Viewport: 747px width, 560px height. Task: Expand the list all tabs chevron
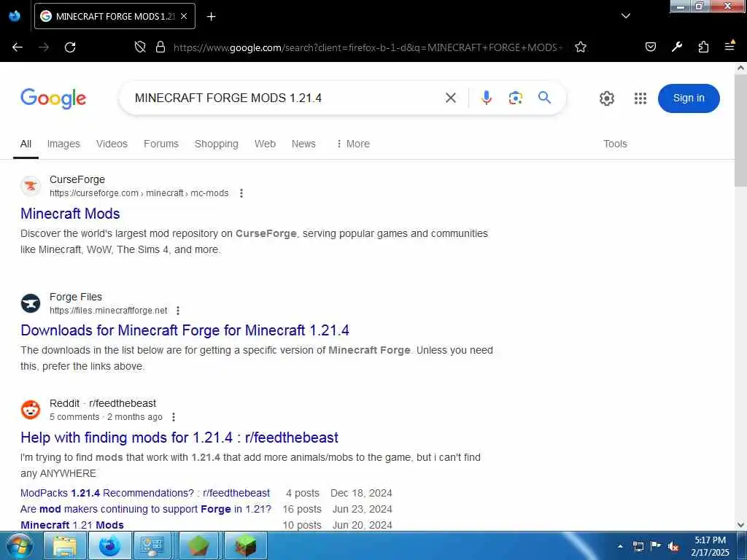625,16
